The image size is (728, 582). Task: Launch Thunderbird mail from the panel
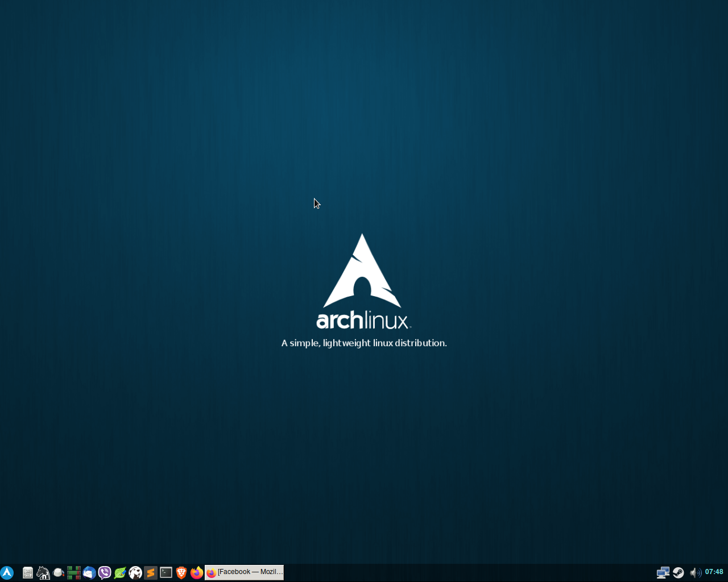click(89, 572)
